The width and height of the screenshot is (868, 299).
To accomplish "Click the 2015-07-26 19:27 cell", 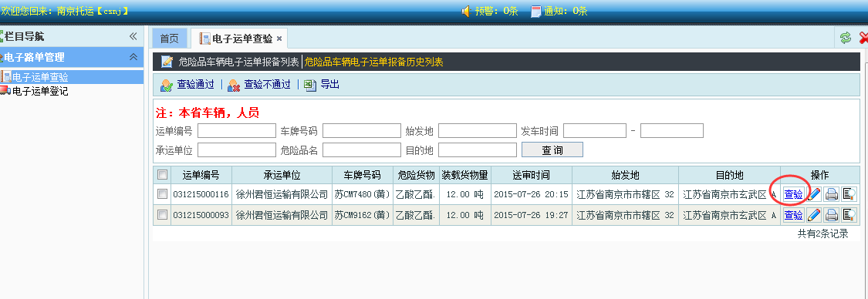I will 531,215.
